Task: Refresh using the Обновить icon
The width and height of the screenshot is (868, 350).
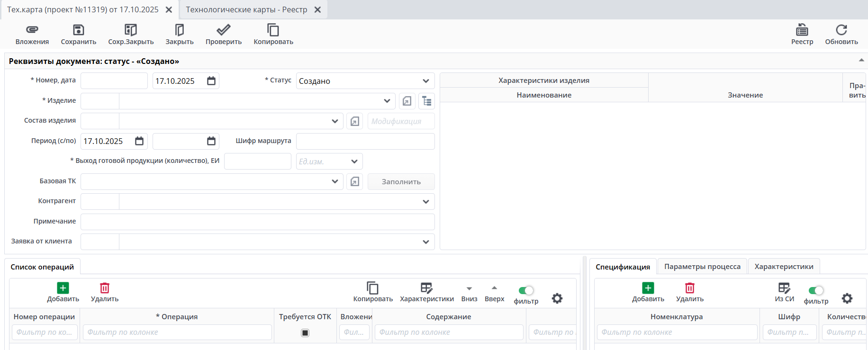Action: (841, 30)
